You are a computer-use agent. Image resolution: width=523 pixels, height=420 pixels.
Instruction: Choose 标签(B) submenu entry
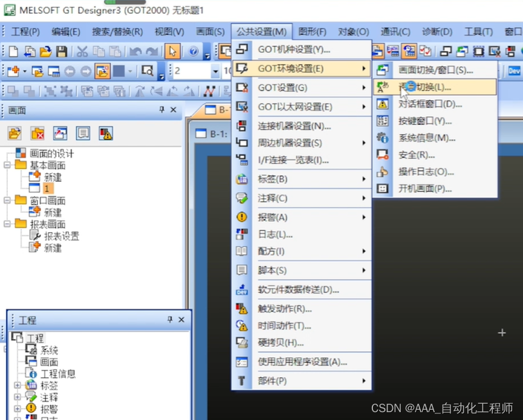pos(302,179)
